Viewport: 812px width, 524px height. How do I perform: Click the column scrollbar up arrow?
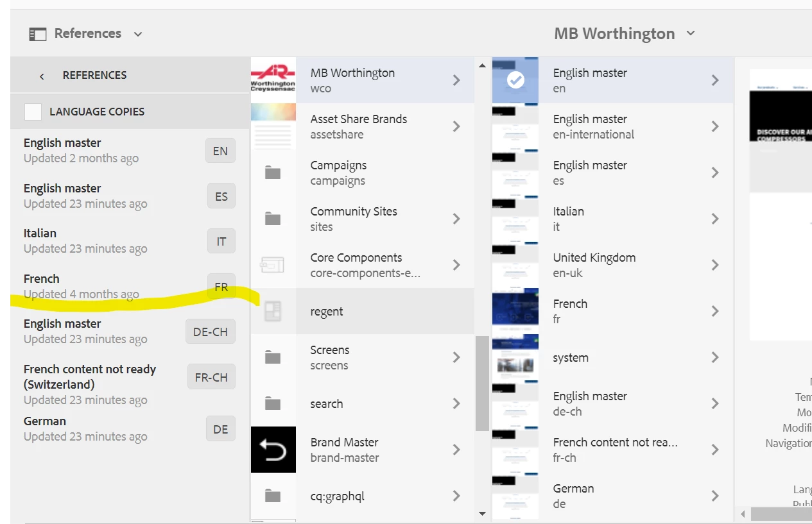[482, 64]
